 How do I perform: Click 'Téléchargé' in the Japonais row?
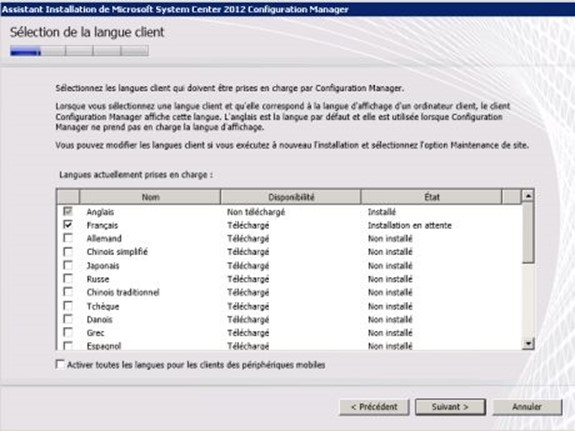tap(248, 266)
